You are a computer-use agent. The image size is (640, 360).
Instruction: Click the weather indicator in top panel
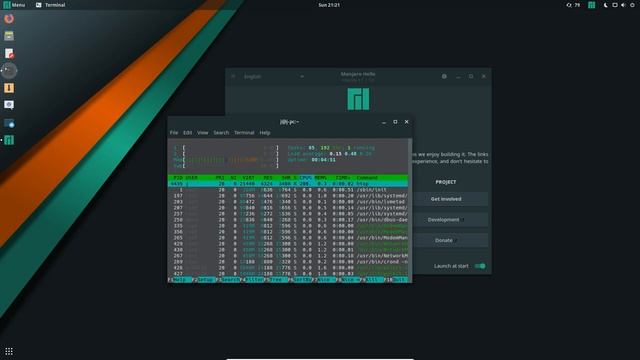coord(573,5)
